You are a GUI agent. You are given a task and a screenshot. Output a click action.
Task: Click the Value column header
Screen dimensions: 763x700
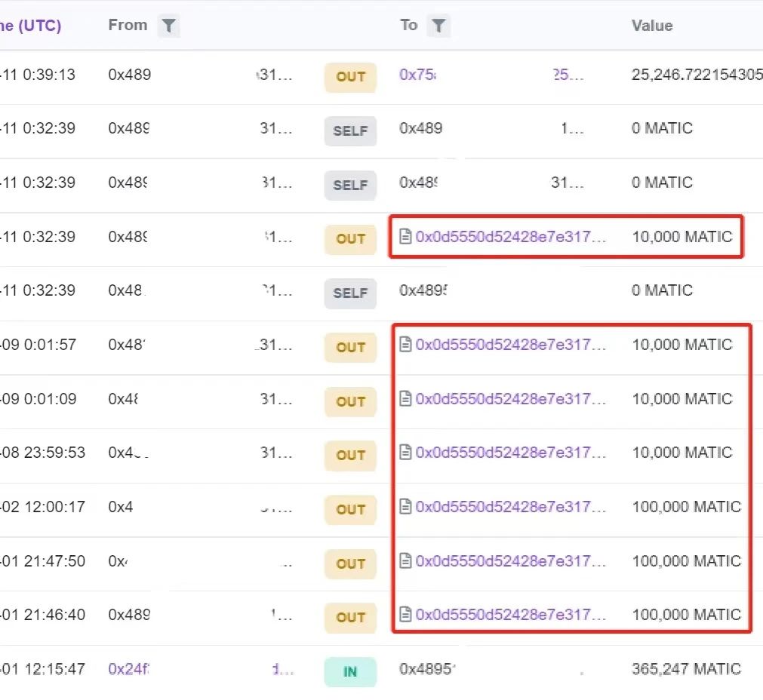pos(651,26)
